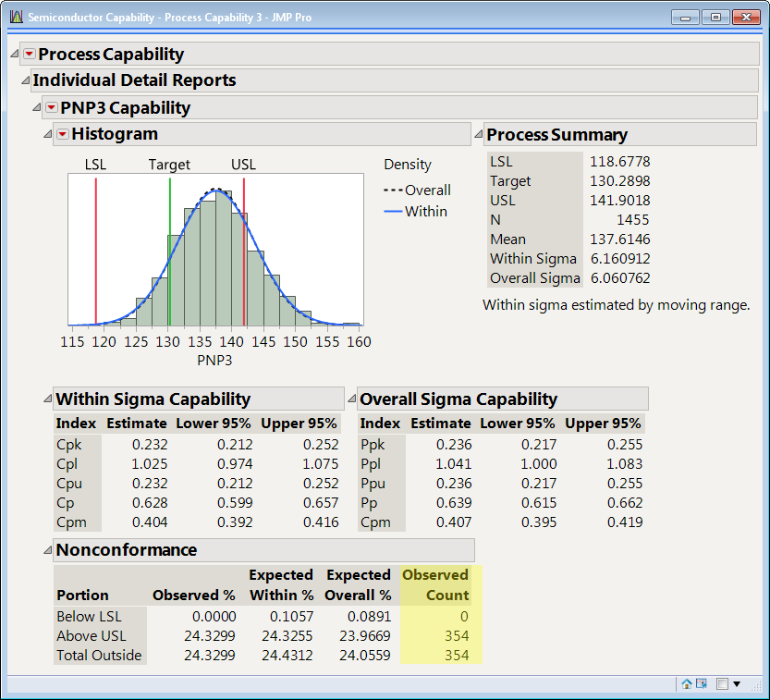Collapse the Process Summary disclosure triangle
770x700 pixels.
pyautogui.click(x=478, y=133)
